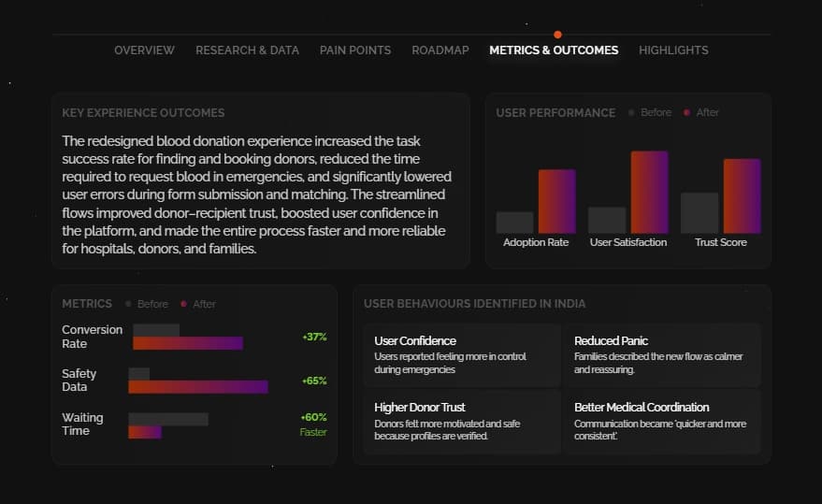Click the +65% safety data value

[x=314, y=381]
